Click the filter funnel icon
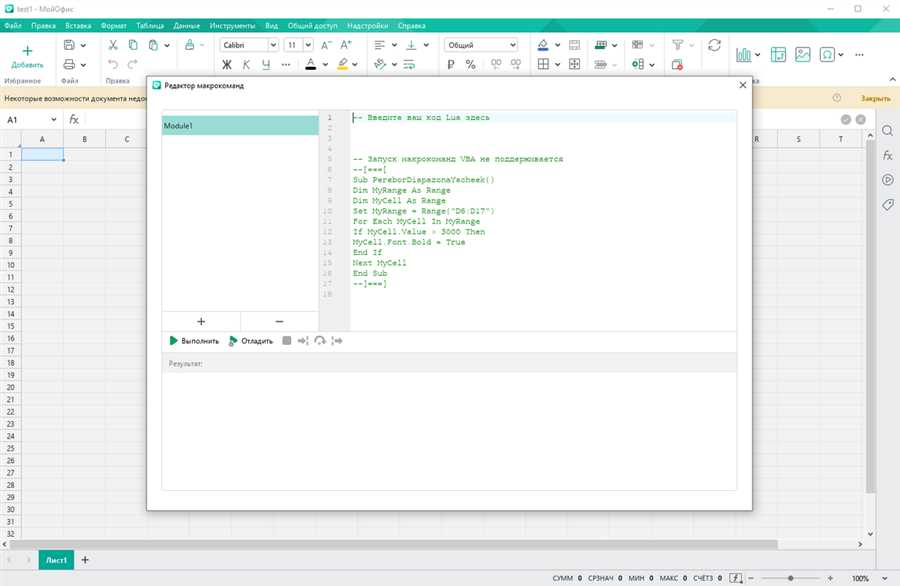This screenshot has width=900, height=586. tap(677, 45)
